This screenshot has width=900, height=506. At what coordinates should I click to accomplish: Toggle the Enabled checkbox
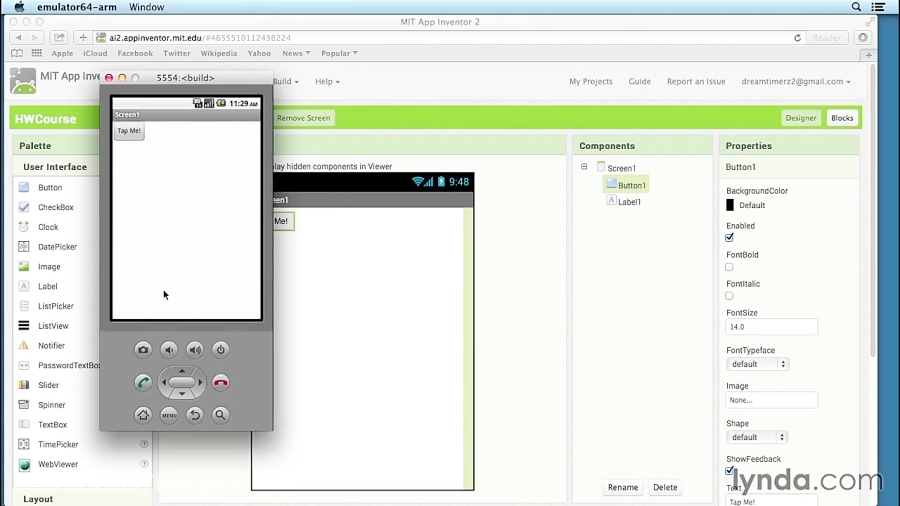click(x=730, y=238)
